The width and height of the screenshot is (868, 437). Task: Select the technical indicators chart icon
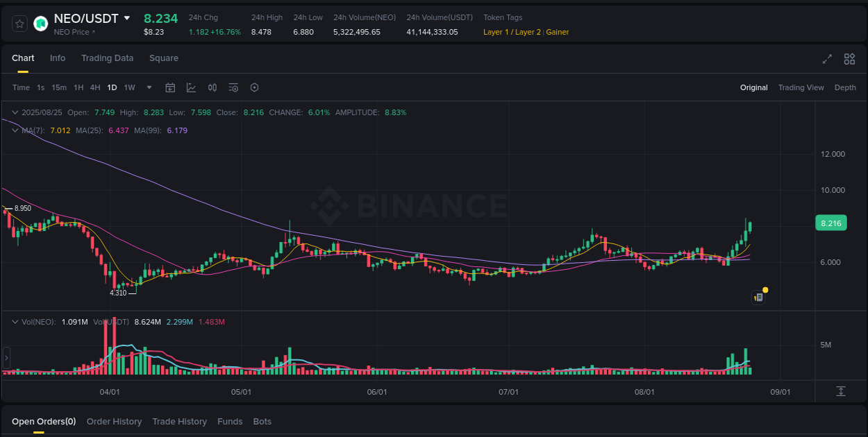[191, 87]
